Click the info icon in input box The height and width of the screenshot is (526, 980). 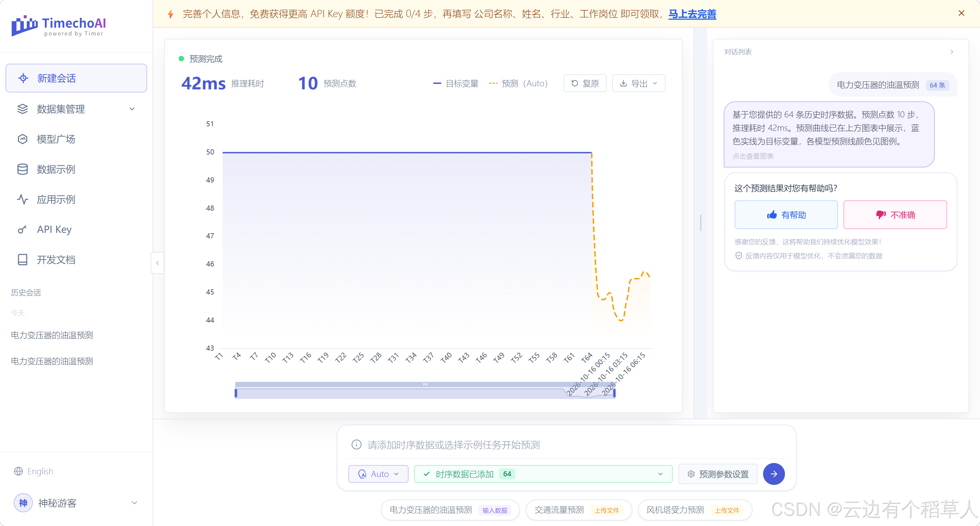(357, 444)
